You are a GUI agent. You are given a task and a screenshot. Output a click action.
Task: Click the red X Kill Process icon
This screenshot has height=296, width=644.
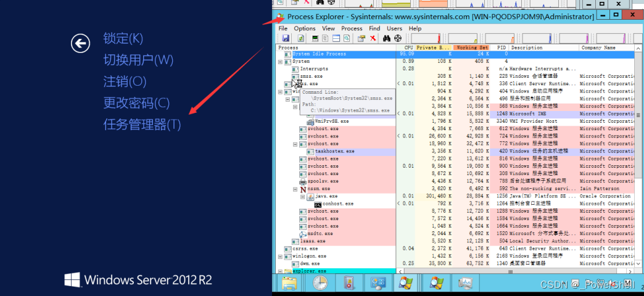tap(373, 38)
